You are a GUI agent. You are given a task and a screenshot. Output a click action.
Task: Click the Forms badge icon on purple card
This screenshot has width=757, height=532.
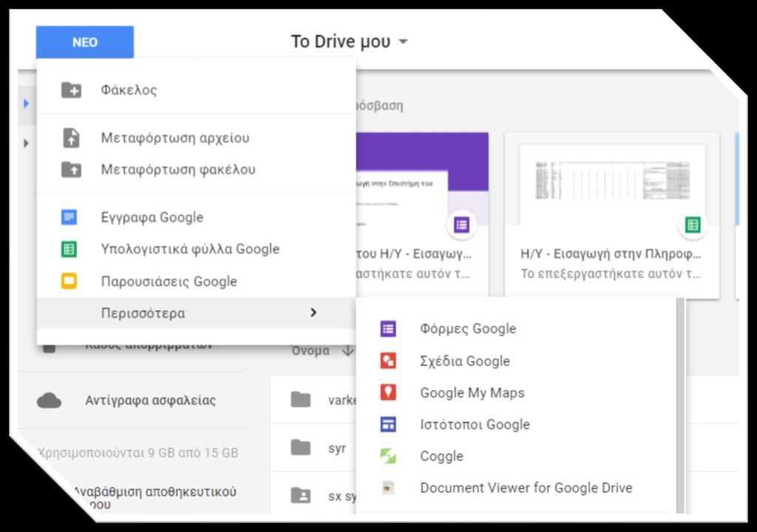click(461, 225)
